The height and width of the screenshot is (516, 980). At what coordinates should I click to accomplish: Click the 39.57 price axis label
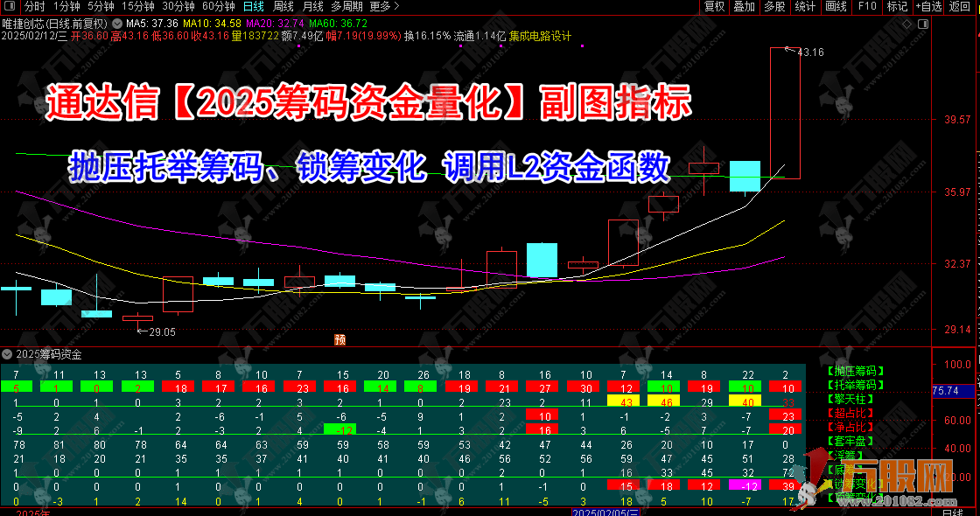point(957,119)
